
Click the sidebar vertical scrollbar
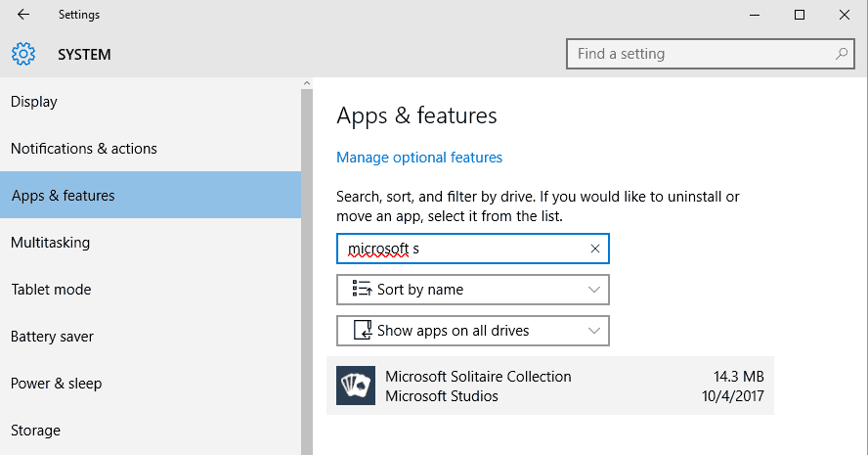307,272
